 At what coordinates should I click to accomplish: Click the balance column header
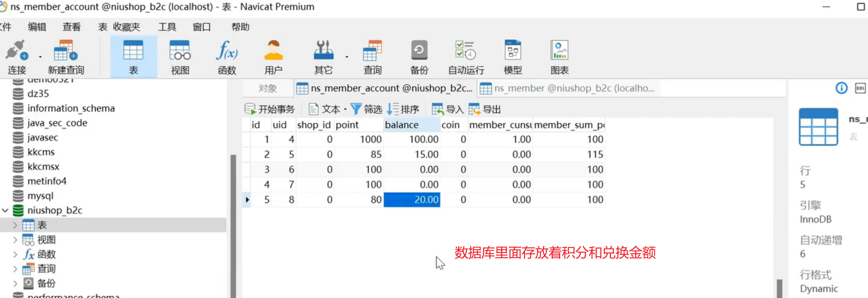[x=411, y=125]
